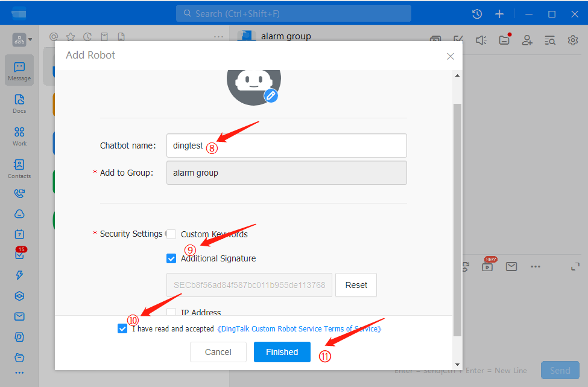Click Finished to create the robot
This screenshot has height=387, width=588.
pyautogui.click(x=282, y=352)
